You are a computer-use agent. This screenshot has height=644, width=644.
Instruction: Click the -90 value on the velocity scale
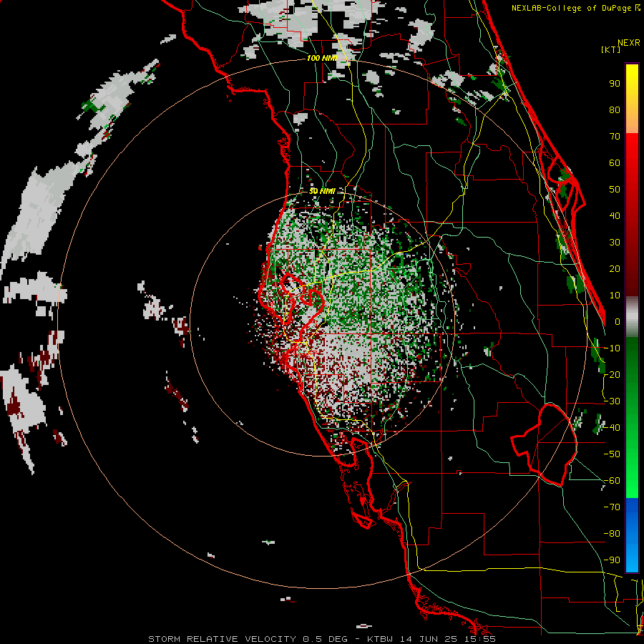pyautogui.click(x=612, y=560)
